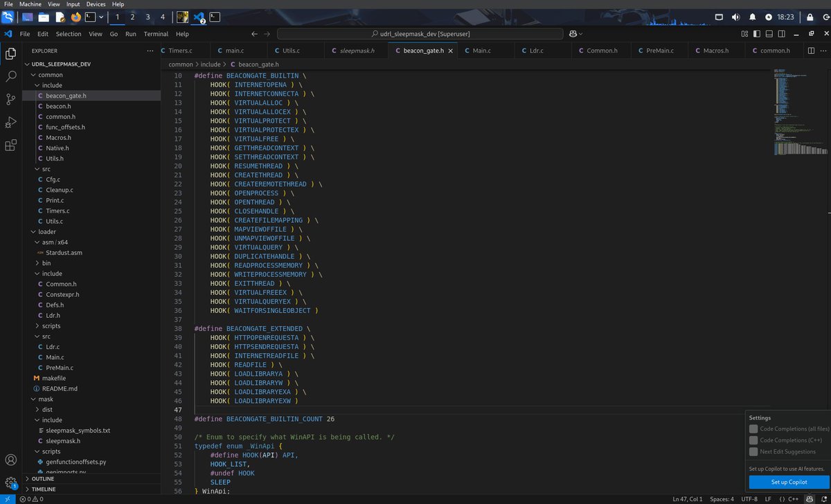
Task: Open Stardust.asm in the explorer
Action: 91,253
